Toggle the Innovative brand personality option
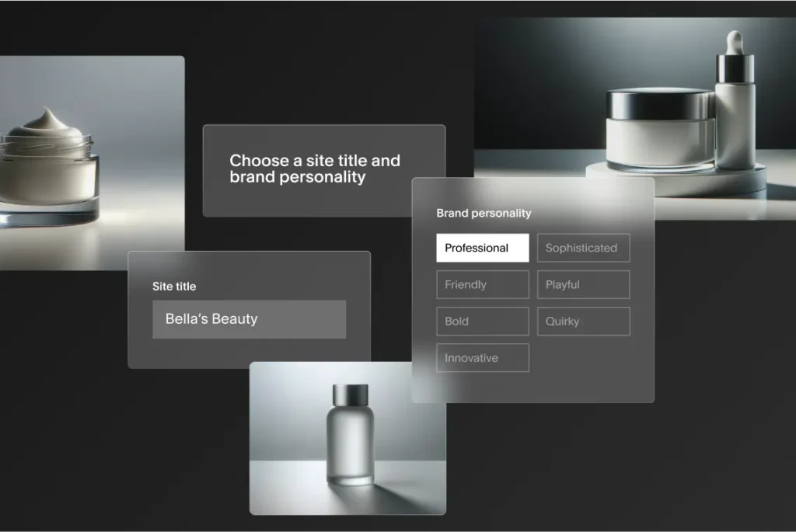The width and height of the screenshot is (796, 532). coord(482,358)
